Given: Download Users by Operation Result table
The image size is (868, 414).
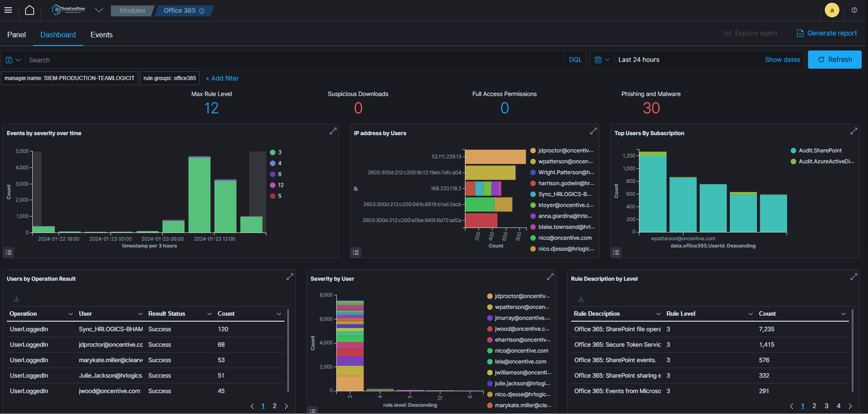Looking at the screenshot, I should pyautogui.click(x=16, y=299).
